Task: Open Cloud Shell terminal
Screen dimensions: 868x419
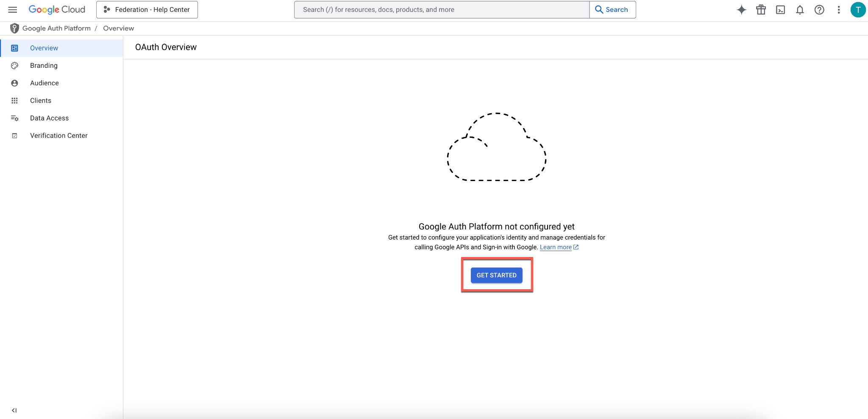Action: pyautogui.click(x=780, y=9)
